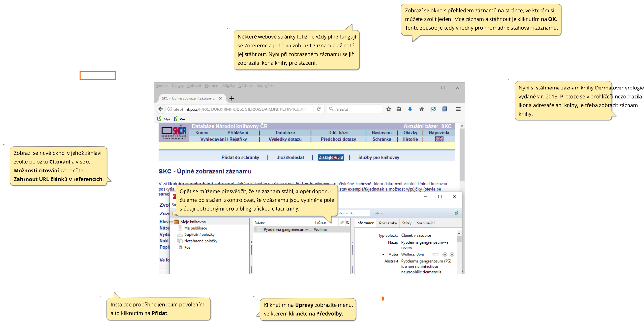Click into the Hledat search field
This screenshot has width=644, height=323.
click(354, 109)
